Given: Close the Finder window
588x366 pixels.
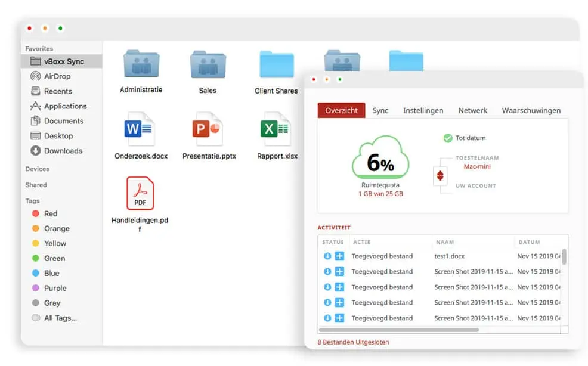Looking at the screenshot, I should (29, 28).
